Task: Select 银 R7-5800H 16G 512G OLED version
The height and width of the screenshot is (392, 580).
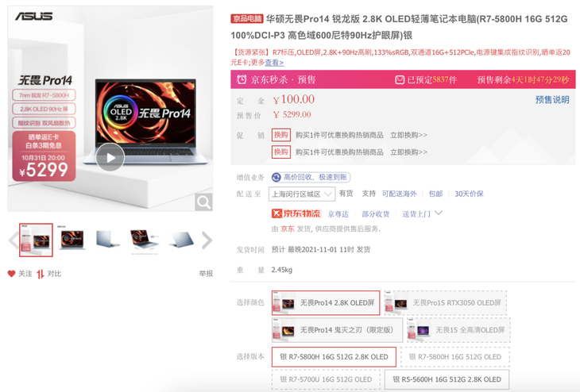Action: [455, 357]
